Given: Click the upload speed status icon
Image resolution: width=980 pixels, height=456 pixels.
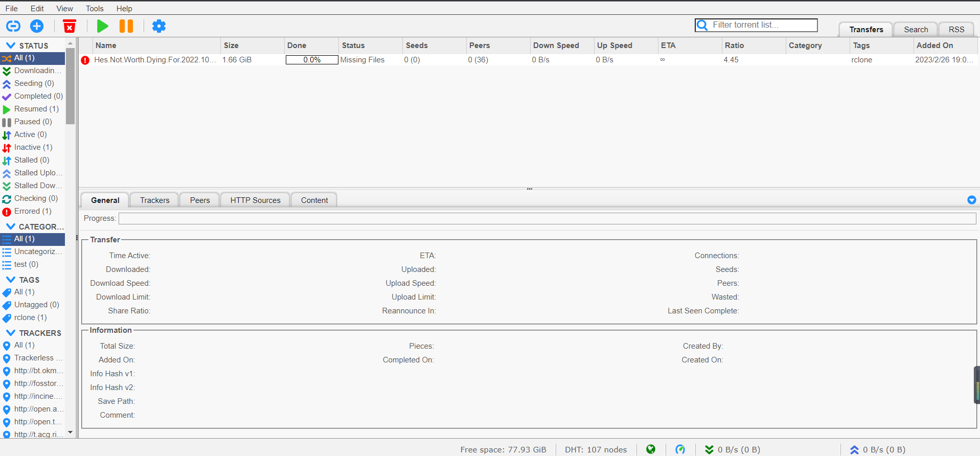Looking at the screenshot, I should [x=854, y=449].
